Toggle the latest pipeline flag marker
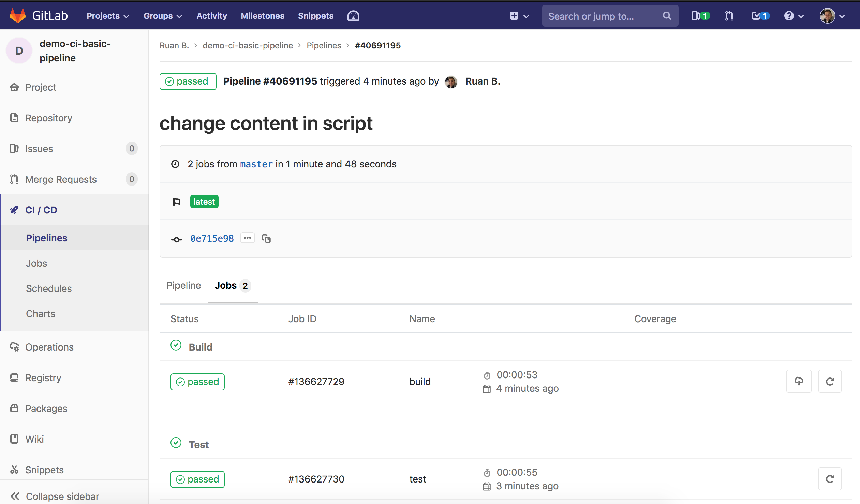The width and height of the screenshot is (860, 504). [x=176, y=201]
